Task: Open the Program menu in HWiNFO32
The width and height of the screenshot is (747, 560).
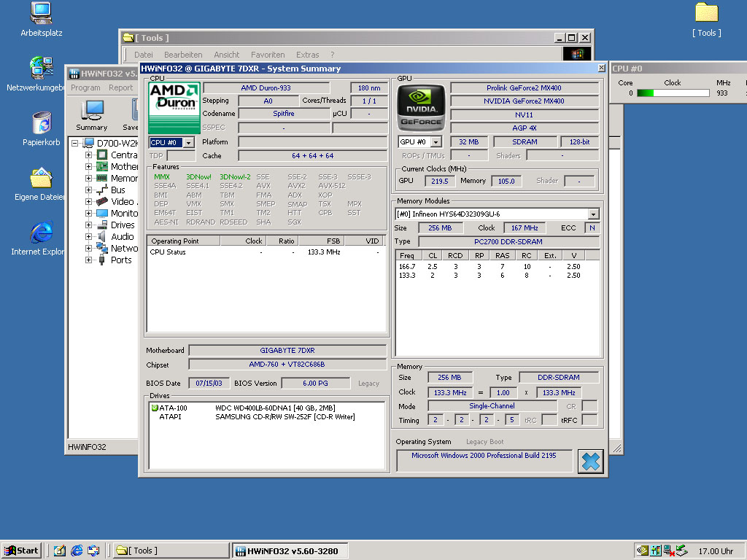Action: (x=85, y=87)
